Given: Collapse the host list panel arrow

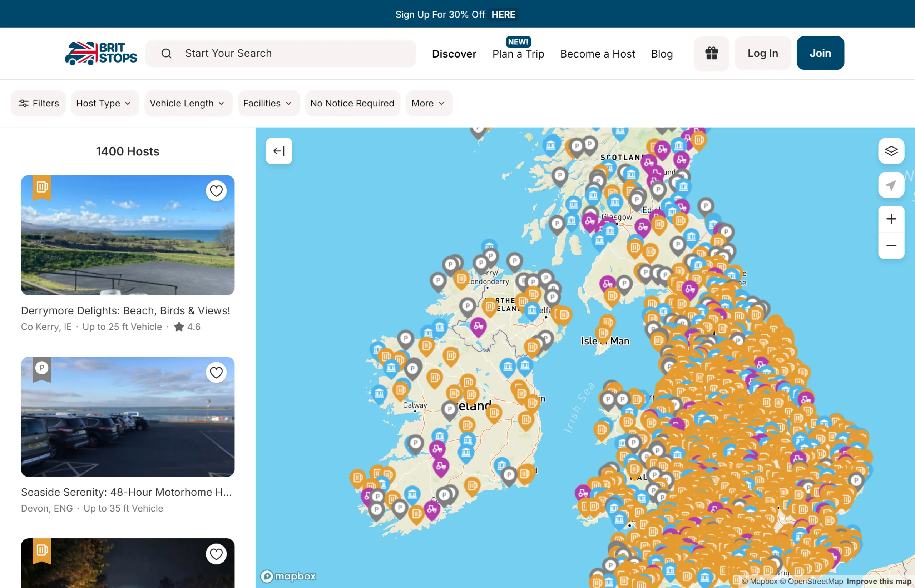Looking at the screenshot, I should (x=279, y=151).
